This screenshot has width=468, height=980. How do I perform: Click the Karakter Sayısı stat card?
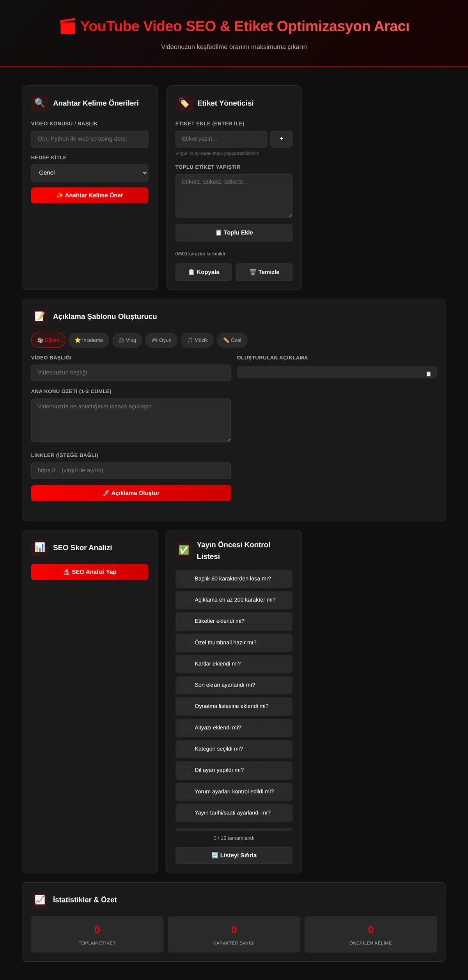point(234,934)
